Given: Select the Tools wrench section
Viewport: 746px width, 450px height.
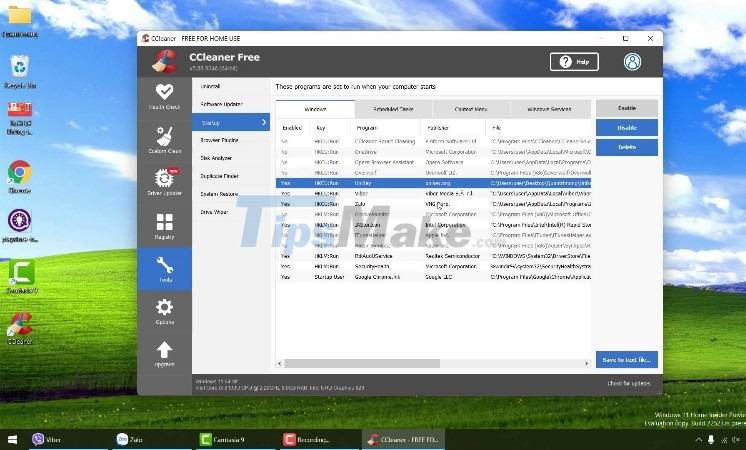Looking at the screenshot, I should tap(164, 269).
